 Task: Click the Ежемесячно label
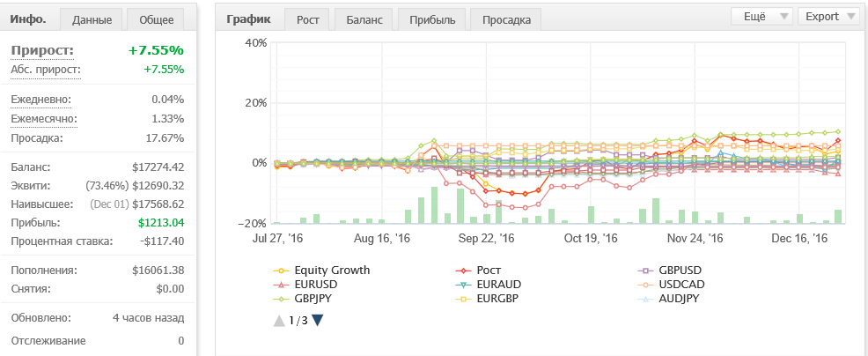click(44, 119)
